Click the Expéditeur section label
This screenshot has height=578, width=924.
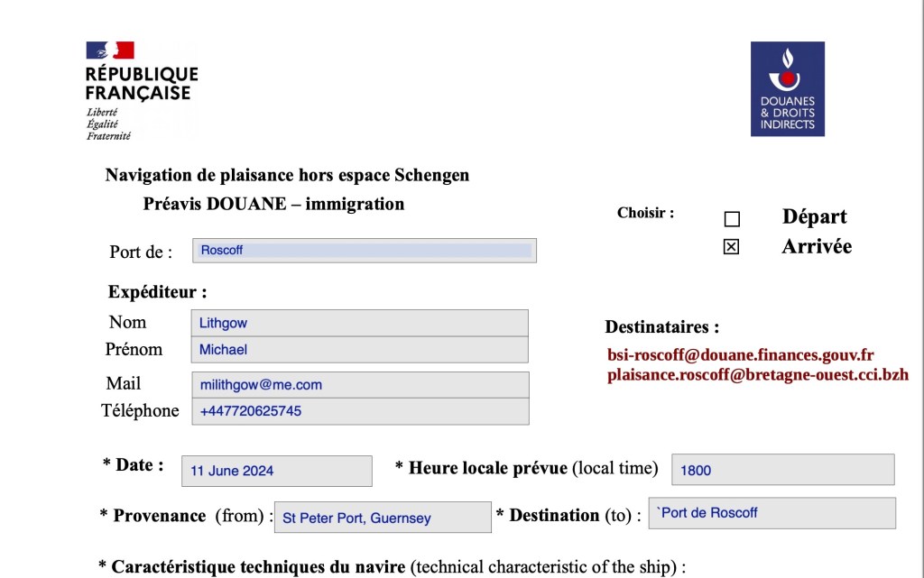(157, 292)
